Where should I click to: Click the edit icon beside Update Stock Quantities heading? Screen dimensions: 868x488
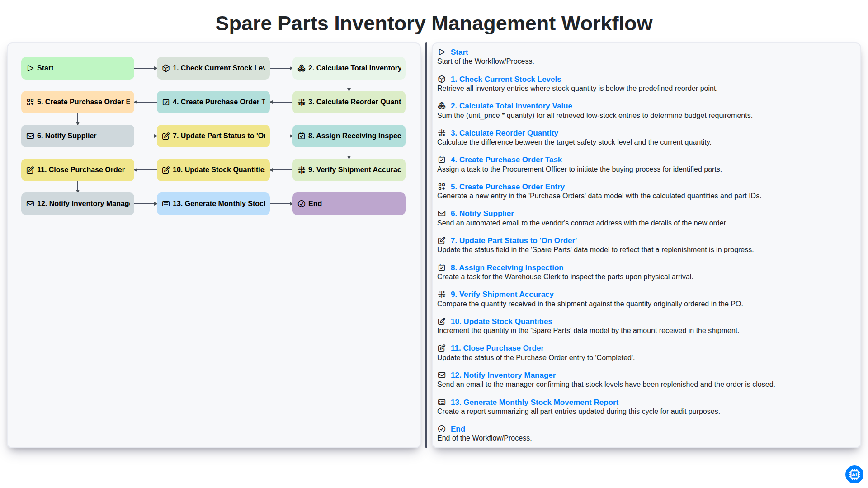point(442,321)
